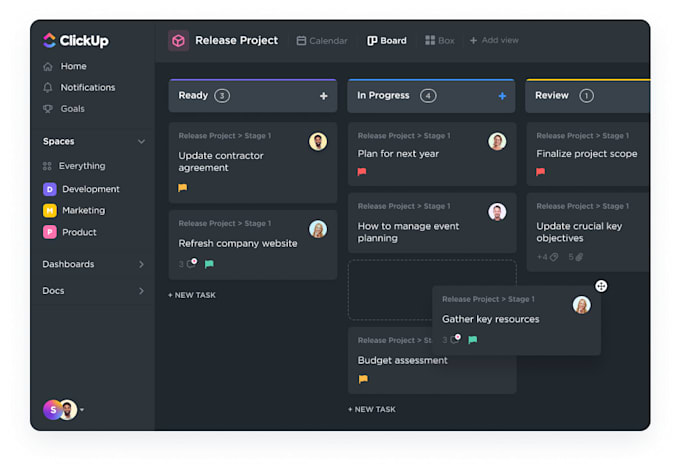Expand the Docs section
Viewport: 680px width, 471px height.
click(141, 291)
